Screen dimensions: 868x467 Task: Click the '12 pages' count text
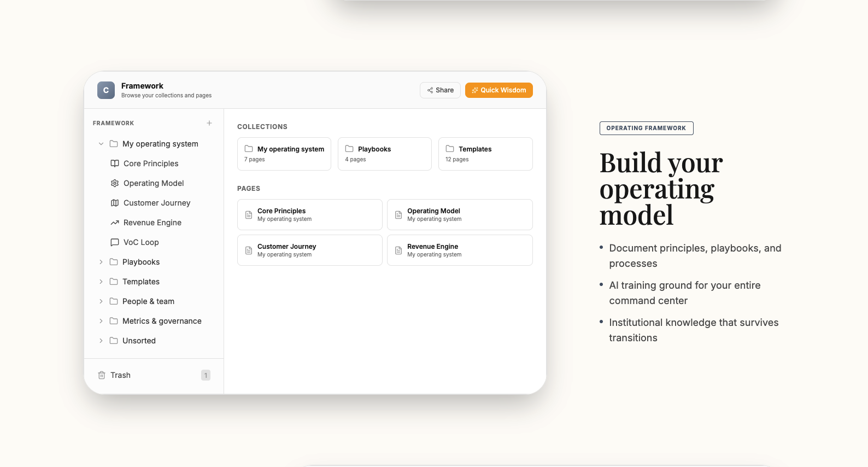[457, 160]
